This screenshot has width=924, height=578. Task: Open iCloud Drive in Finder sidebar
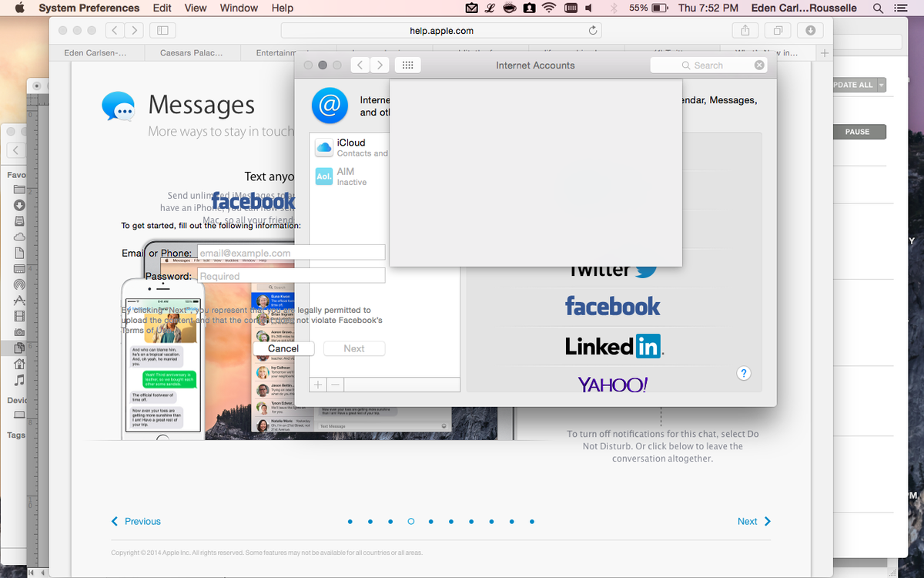click(19, 237)
